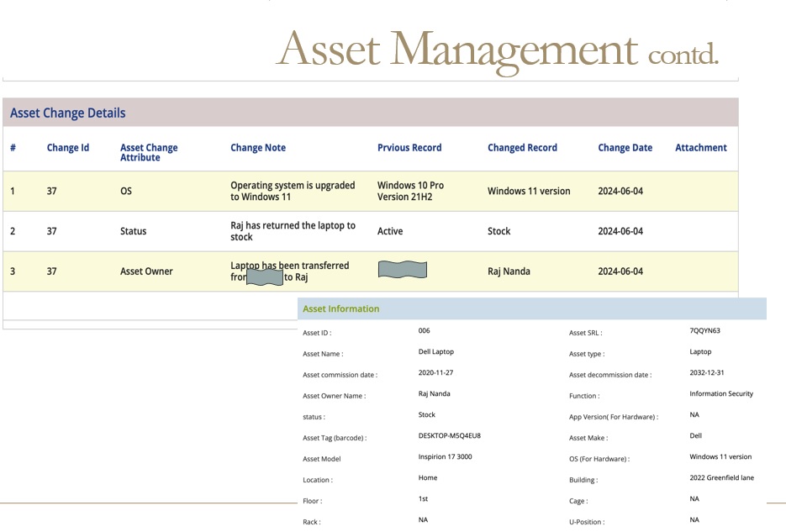Click the Attachment column header

(700, 148)
